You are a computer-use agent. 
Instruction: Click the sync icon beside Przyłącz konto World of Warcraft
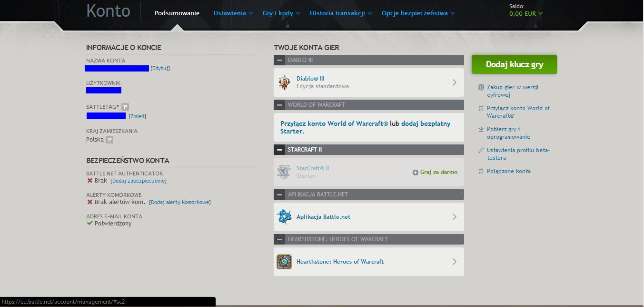(x=481, y=108)
